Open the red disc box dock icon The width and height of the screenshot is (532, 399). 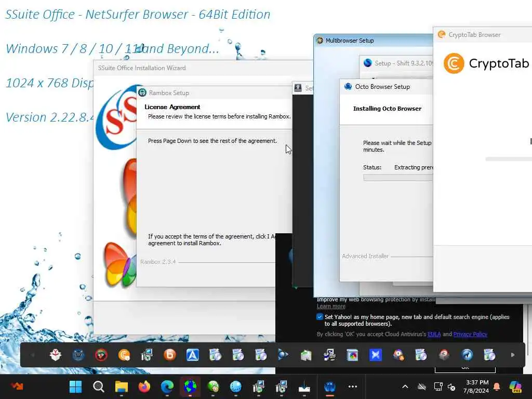[x=444, y=355]
